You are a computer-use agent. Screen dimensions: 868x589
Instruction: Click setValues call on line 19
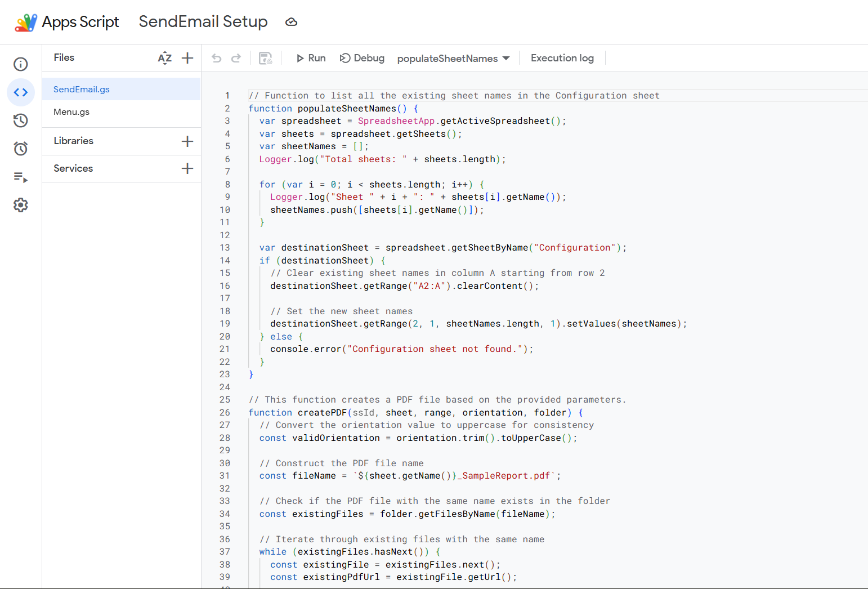[591, 324]
